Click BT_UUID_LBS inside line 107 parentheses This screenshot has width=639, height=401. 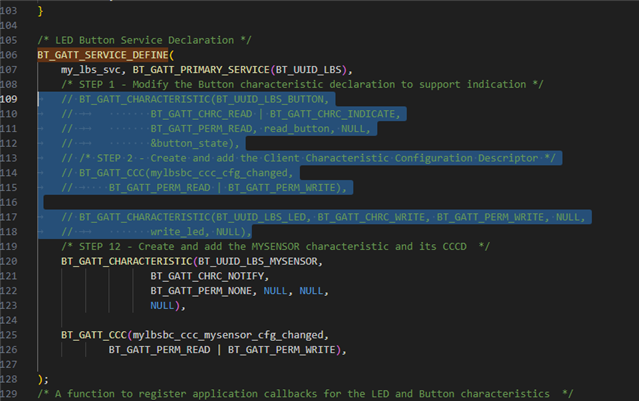(308, 70)
